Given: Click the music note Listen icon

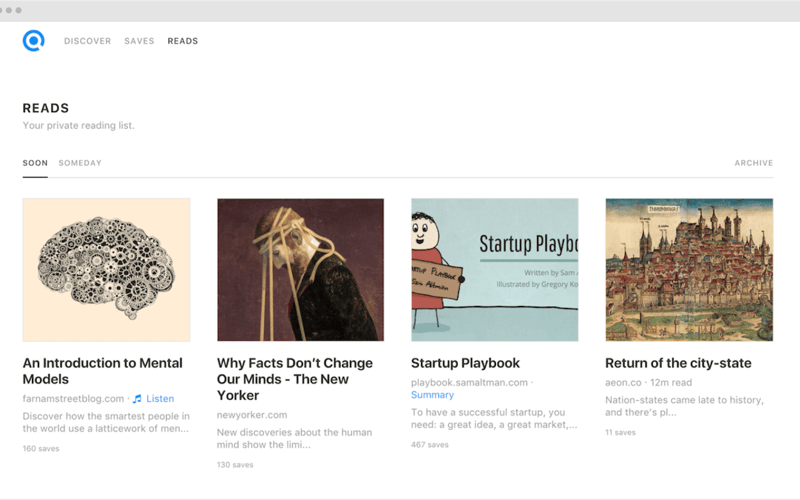Looking at the screenshot, I should point(137,399).
